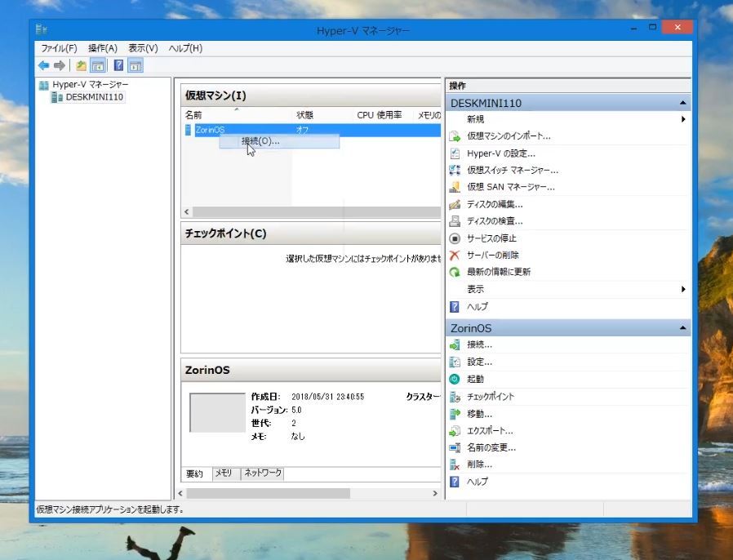Stop the service via サービスの停止
This screenshot has height=560, width=733.
pos(491,238)
